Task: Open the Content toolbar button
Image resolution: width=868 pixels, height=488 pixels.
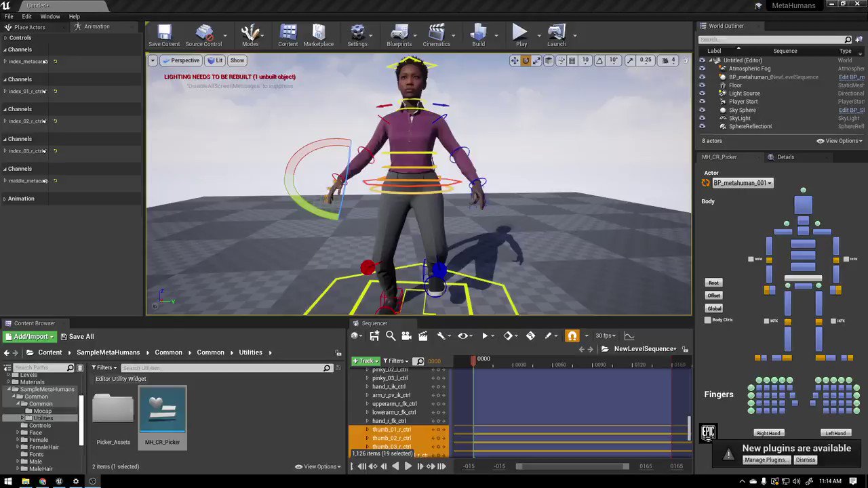Action: pyautogui.click(x=288, y=36)
